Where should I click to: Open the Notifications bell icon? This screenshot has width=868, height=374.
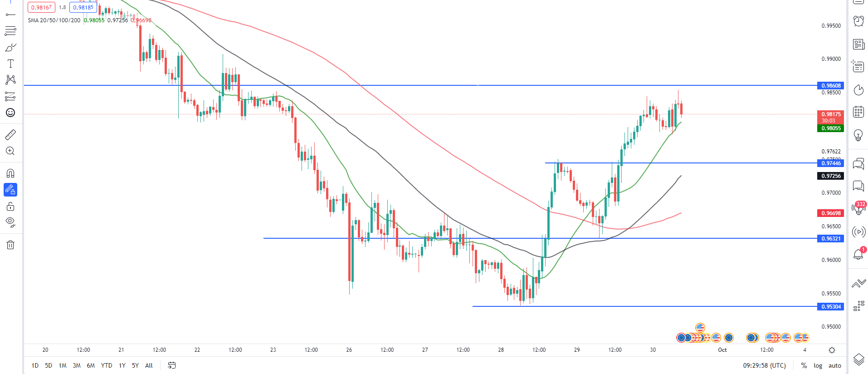(x=858, y=254)
